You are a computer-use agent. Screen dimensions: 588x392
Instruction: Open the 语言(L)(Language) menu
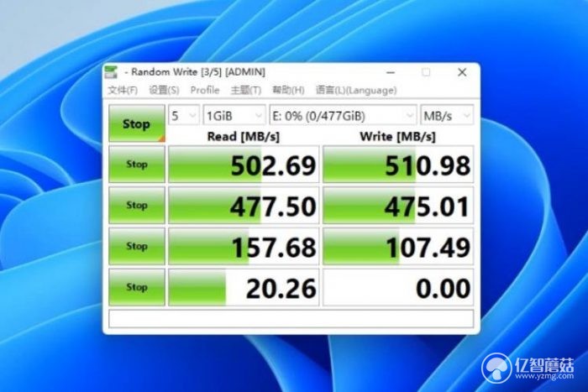pos(356,91)
